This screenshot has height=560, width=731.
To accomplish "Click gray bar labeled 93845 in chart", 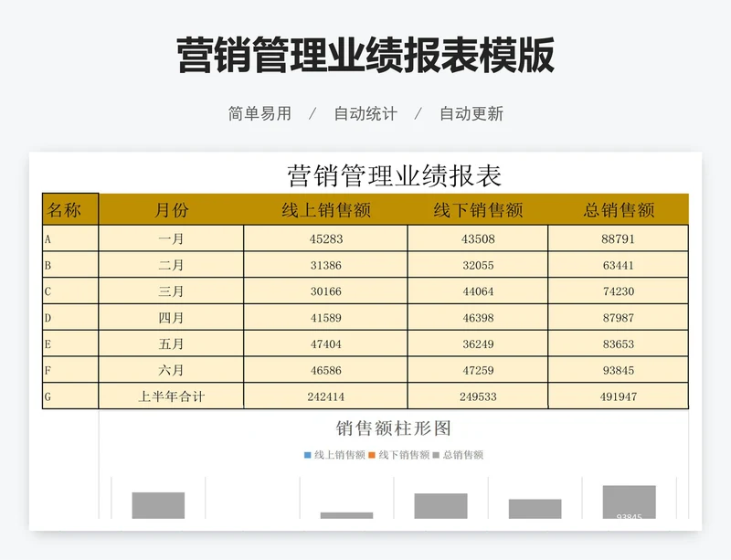I will tap(630, 502).
